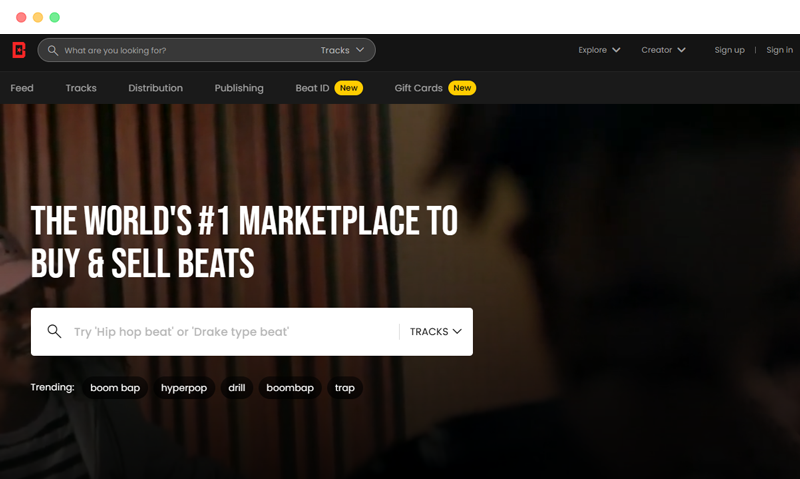Screen dimensions: 800x479
Task: Expand the TRACKS dropdown in hero search
Action: pos(436,332)
